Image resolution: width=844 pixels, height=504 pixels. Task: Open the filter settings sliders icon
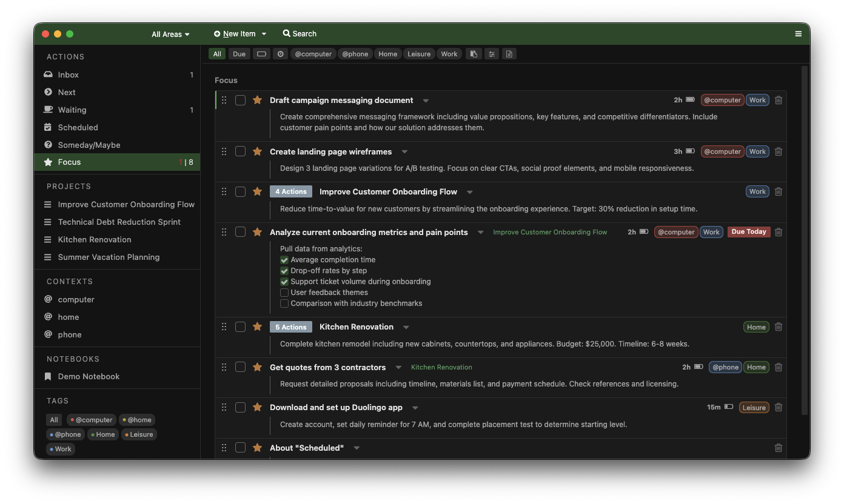coord(491,53)
